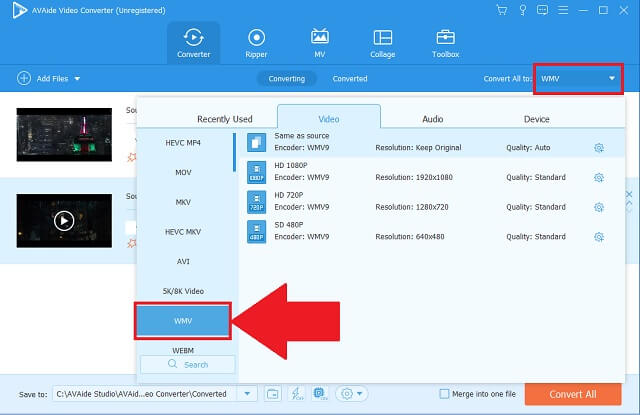The width and height of the screenshot is (640, 415).
Task: Click Resolution: 640x480 text
Action: pos(410,237)
